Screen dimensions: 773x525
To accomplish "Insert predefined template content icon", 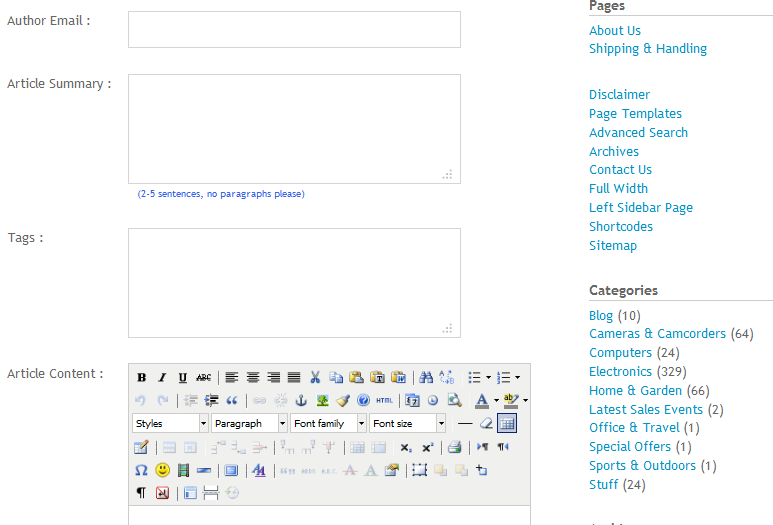I will point(190,493).
